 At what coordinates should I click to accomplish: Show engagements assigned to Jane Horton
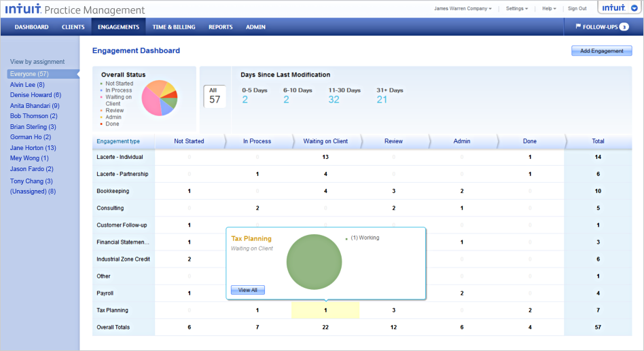(33, 148)
